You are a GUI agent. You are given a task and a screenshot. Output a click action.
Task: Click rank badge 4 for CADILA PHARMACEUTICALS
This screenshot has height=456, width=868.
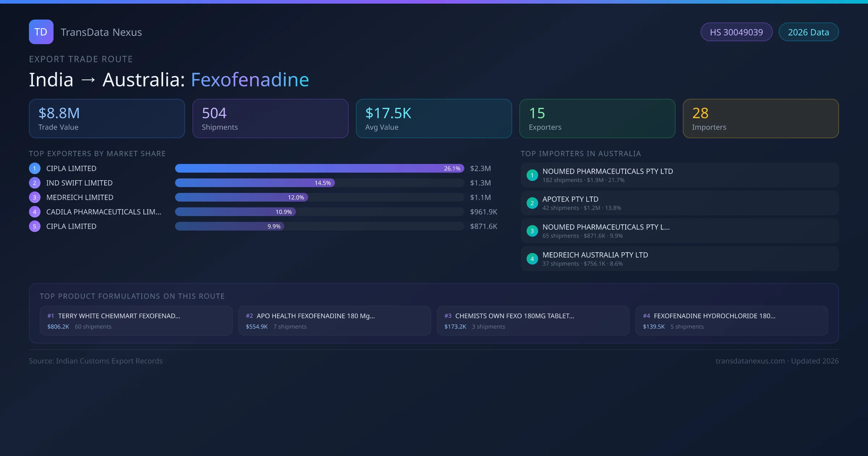click(34, 211)
